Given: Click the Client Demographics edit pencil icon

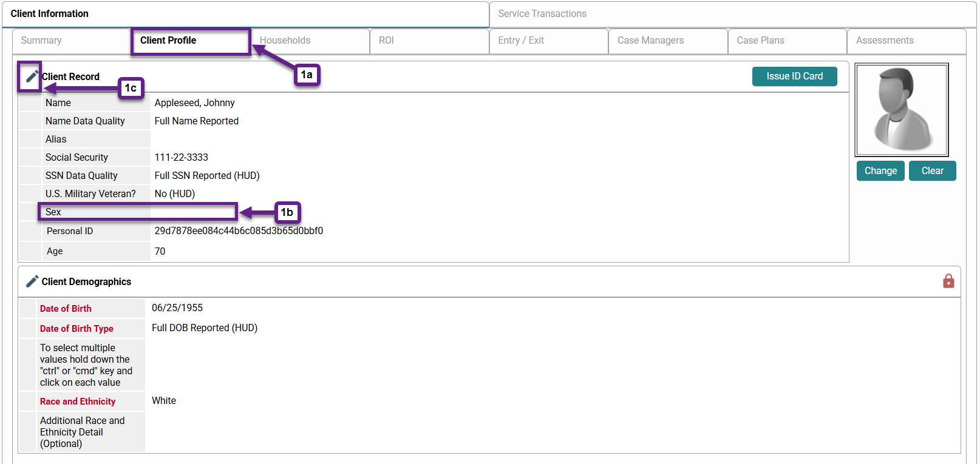Looking at the screenshot, I should [x=32, y=281].
